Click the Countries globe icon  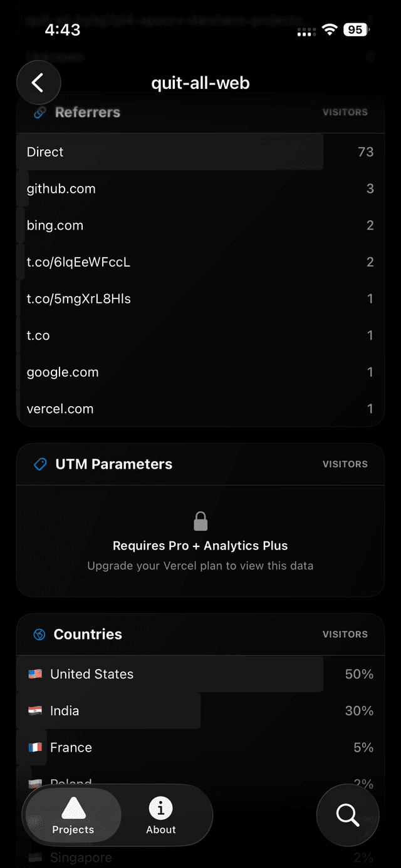pyautogui.click(x=39, y=634)
